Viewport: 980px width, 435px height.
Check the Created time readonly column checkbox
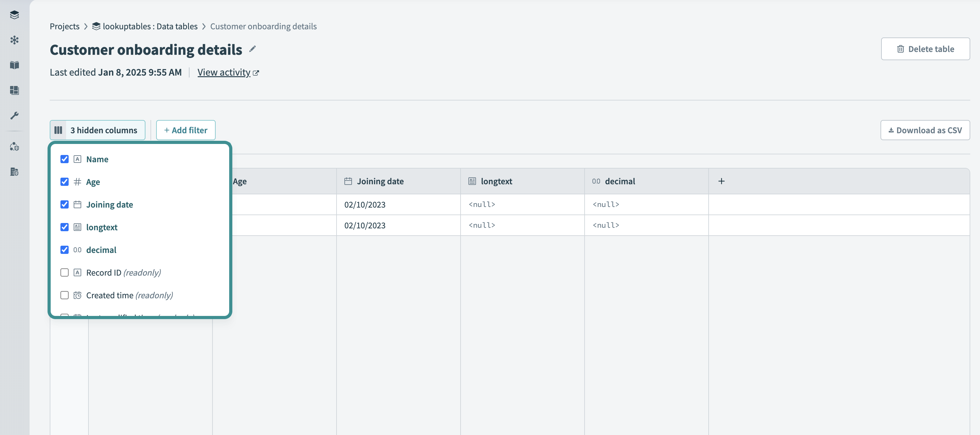coord(65,295)
